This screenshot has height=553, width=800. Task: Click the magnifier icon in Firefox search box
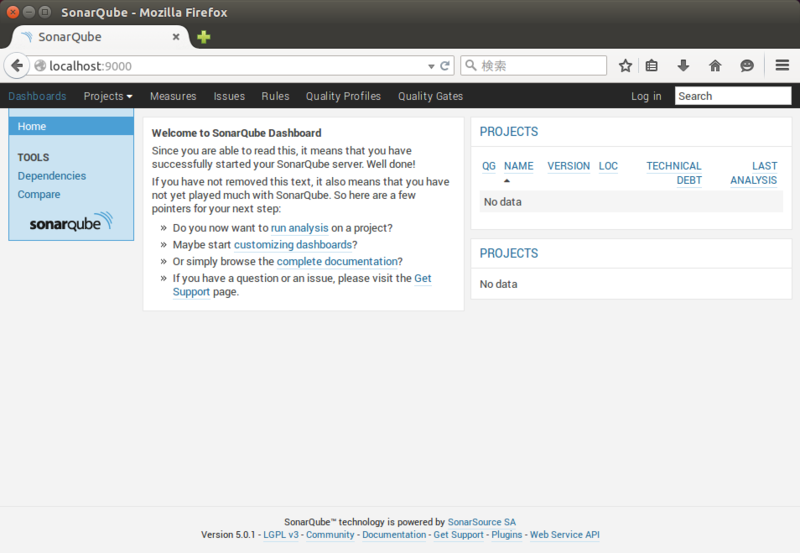(x=471, y=65)
